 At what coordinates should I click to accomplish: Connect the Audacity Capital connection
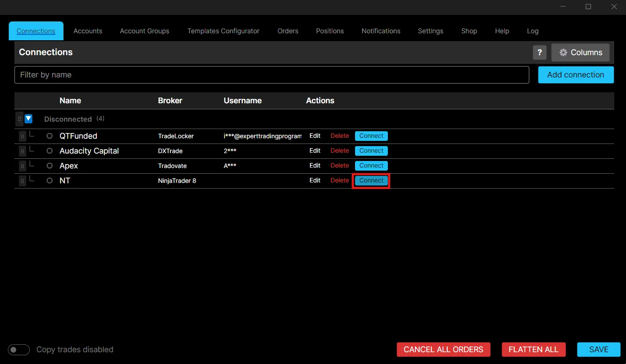371,151
